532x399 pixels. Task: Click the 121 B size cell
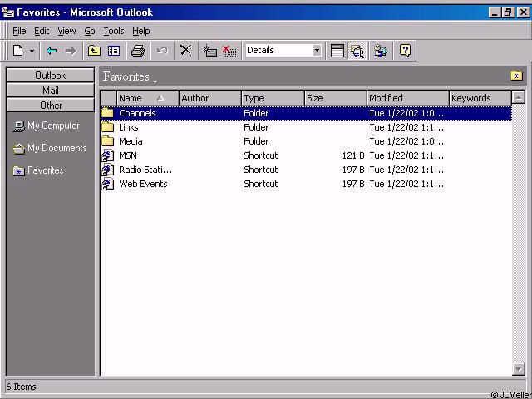coord(353,155)
